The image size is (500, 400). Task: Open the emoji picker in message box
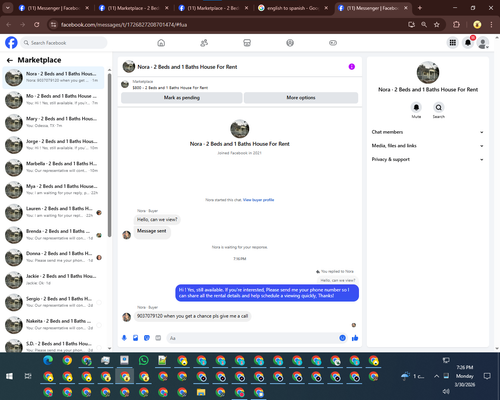pyautogui.click(x=342, y=338)
